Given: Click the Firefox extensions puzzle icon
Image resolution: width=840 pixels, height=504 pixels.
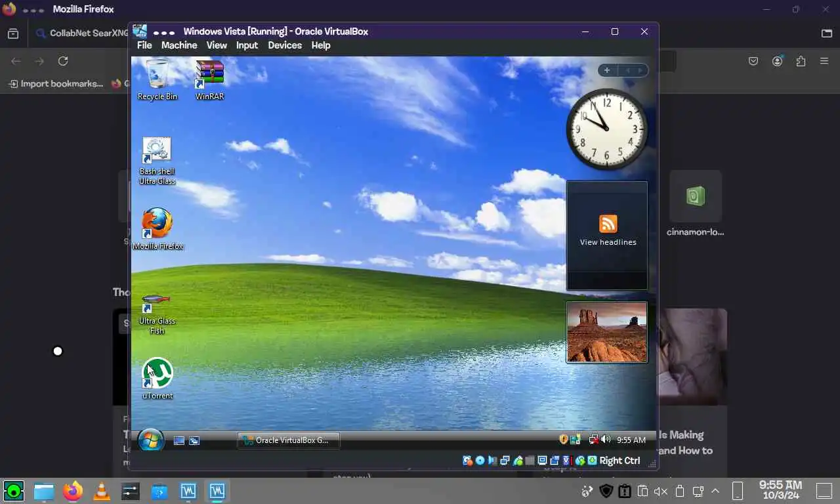Looking at the screenshot, I should click(x=801, y=61).
